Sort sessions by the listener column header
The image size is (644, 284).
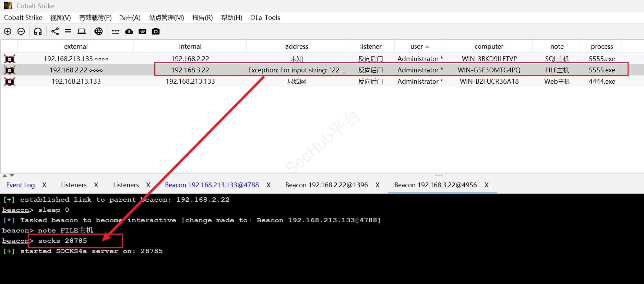371,46
